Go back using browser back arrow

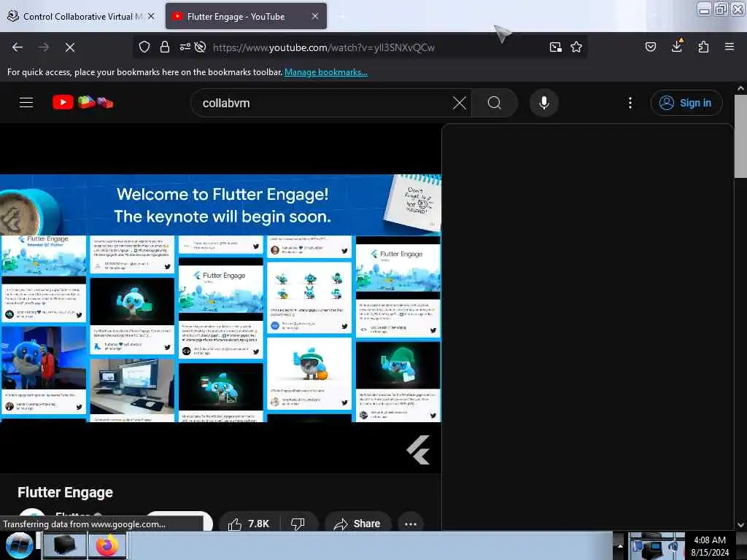click(18, 47)
